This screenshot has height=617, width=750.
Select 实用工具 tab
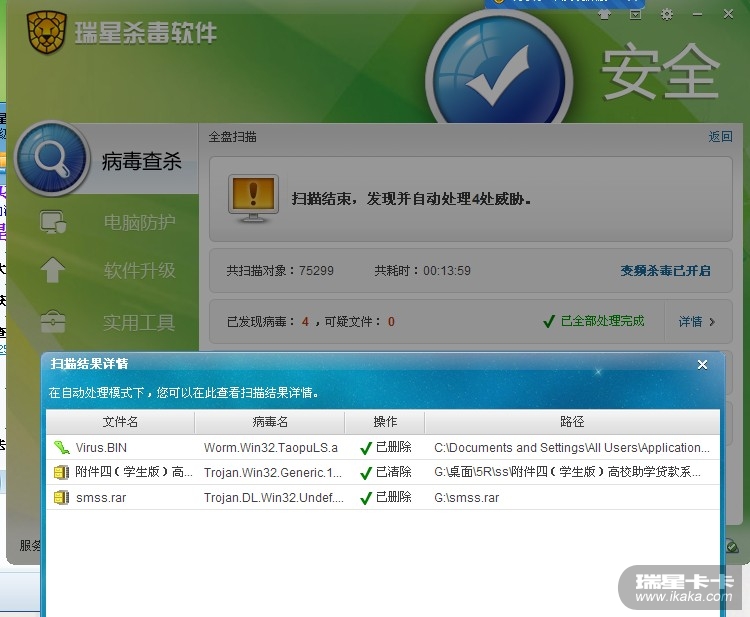click(x=139, y=322)
